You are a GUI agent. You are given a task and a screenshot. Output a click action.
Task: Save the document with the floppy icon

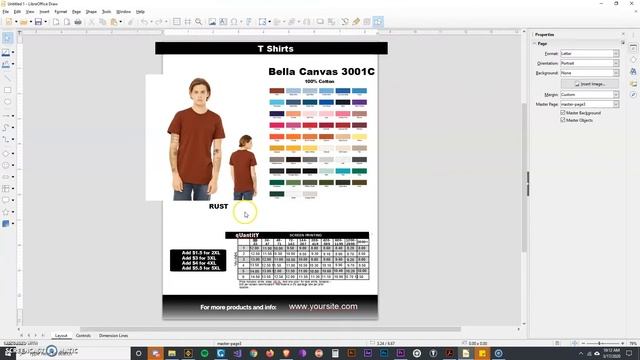(x=38, y=22)
